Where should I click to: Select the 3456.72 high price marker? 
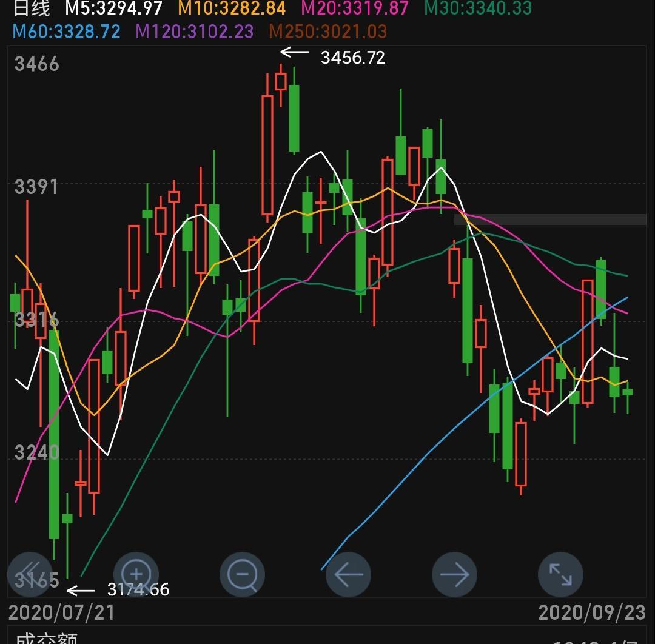tap(353, 58)
